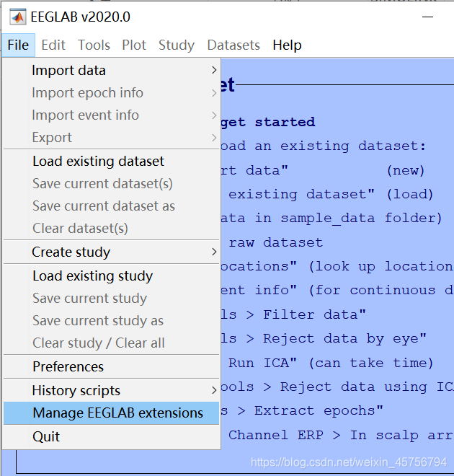Expand the Export submenu arrow
454x476 pixels.
click(x=214, y=138)
